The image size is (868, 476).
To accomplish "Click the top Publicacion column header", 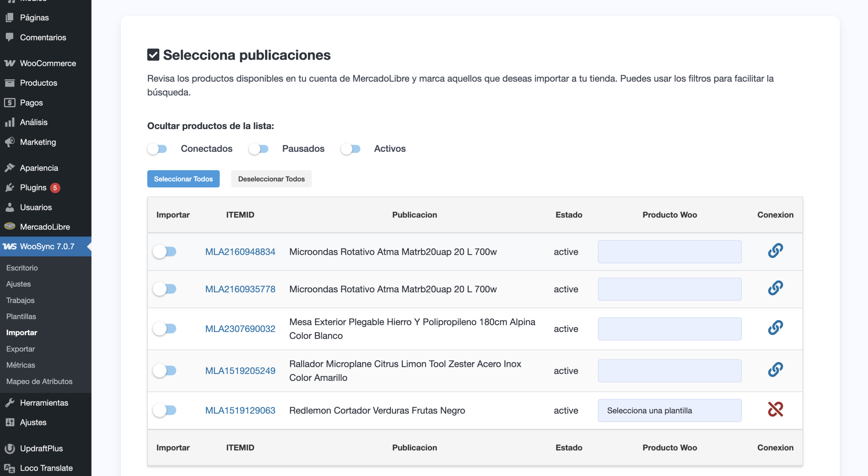I will pos(414,215).
